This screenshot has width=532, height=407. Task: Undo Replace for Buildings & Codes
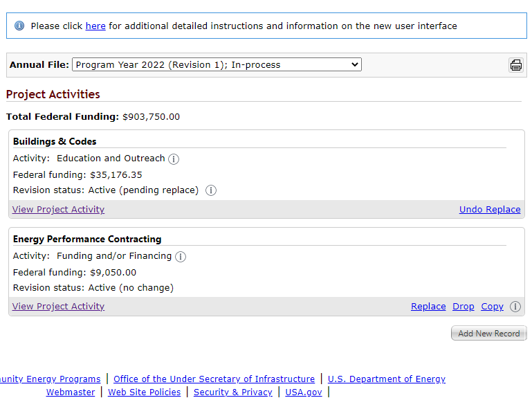pos(490,210)
